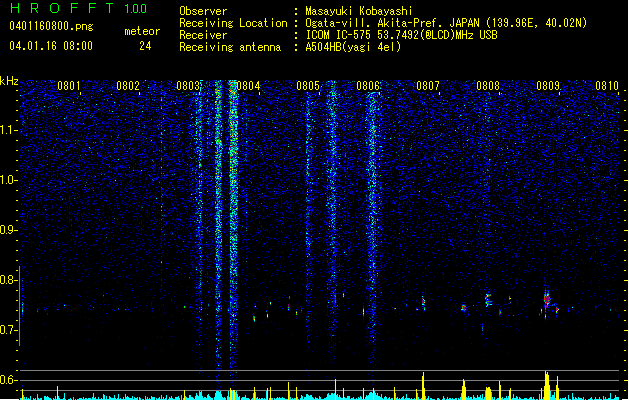
Task: Click observer name Masayuki Kobayashi
Action: pos(359,11)
